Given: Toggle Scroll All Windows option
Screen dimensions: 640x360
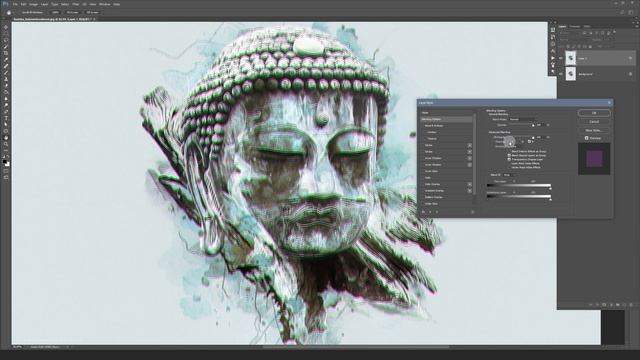Looking at the screenshot, I should [x=33, y=12].
